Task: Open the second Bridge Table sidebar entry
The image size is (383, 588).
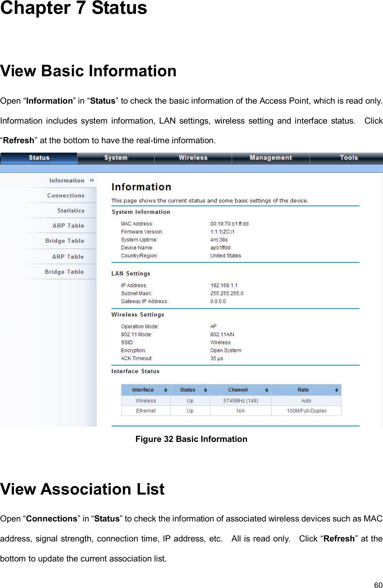Action: coord(64,272)
